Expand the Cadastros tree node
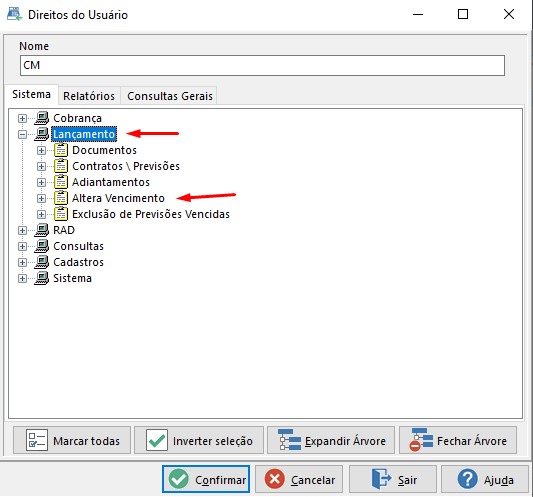The height and width of the screenshot is (497, 533). pyautogui.click(x=22, y=262)
